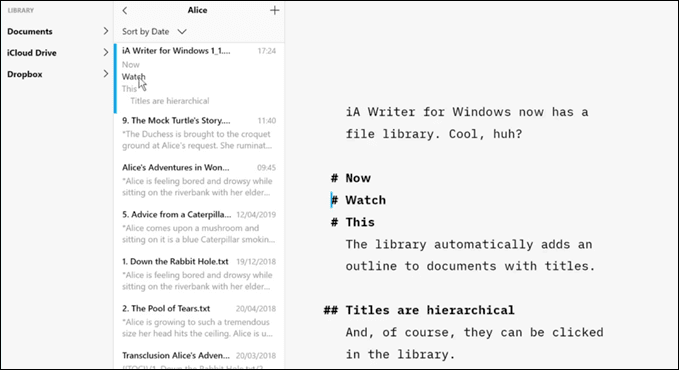Open the iA Writer for Windows 1_1 file
This screenshot has width=679, height=370.
176,51
